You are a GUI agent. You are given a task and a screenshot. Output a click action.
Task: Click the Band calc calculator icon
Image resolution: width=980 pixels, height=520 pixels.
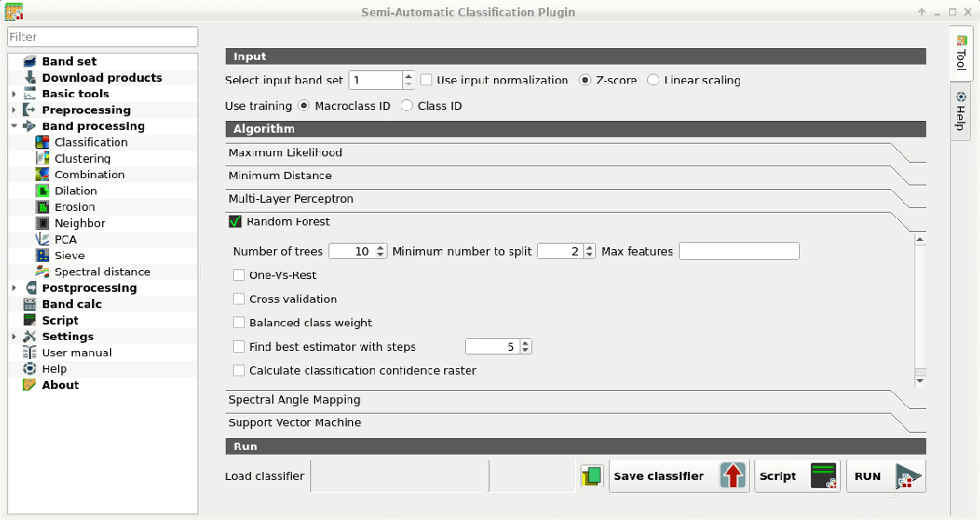29,304
